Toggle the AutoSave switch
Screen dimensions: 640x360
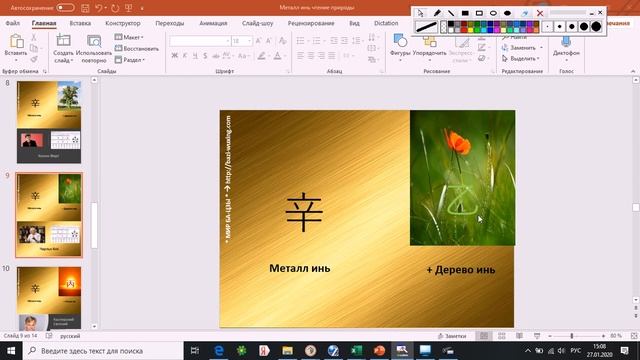pos(65,8)
